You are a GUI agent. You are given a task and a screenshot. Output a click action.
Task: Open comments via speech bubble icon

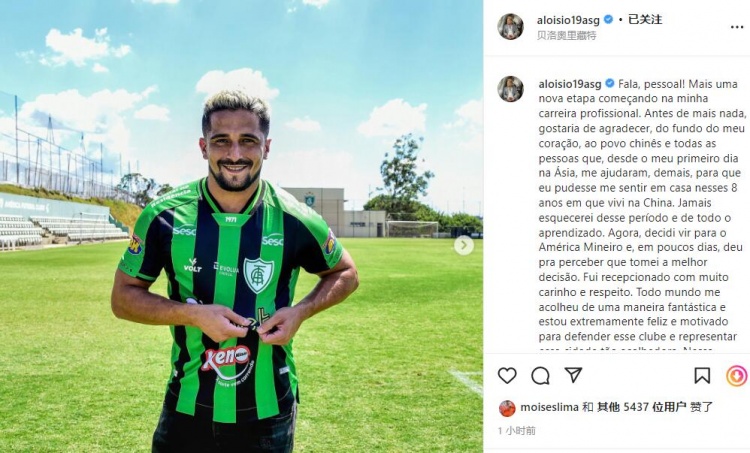click(x=540, y=376)
